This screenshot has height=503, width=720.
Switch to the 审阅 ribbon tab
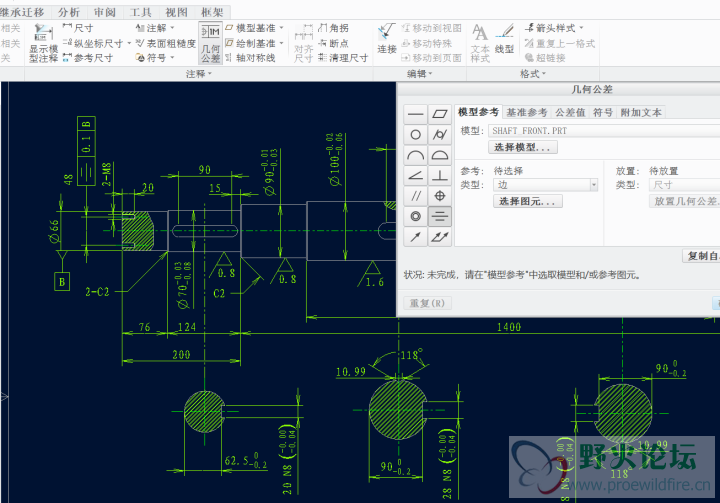[105, 12]
